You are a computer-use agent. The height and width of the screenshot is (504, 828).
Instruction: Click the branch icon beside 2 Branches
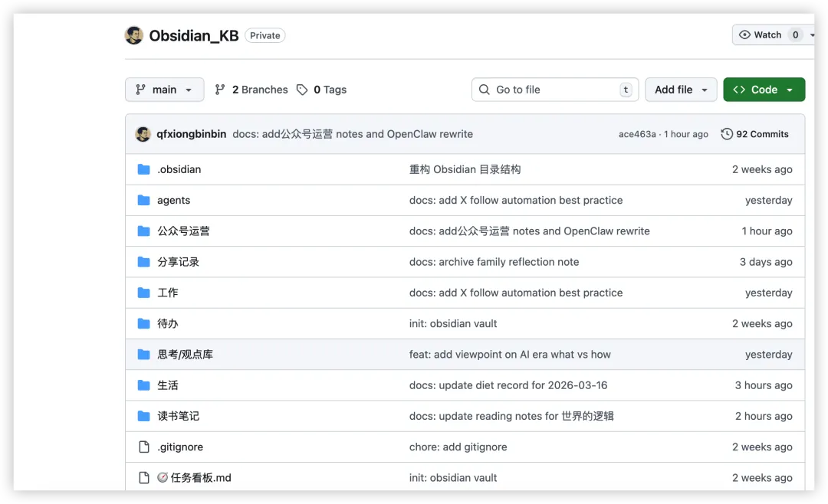[220, 90]
